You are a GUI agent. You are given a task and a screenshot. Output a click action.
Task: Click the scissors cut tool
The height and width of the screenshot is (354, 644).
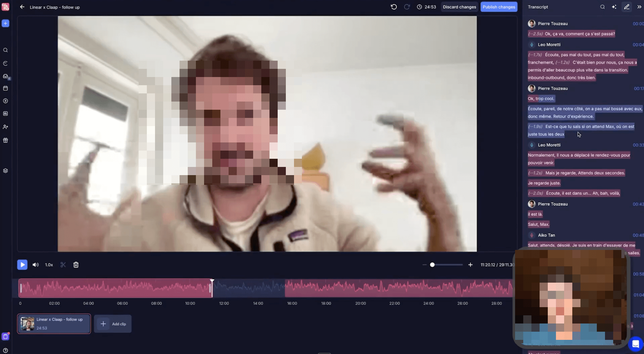tap(63, 265)
